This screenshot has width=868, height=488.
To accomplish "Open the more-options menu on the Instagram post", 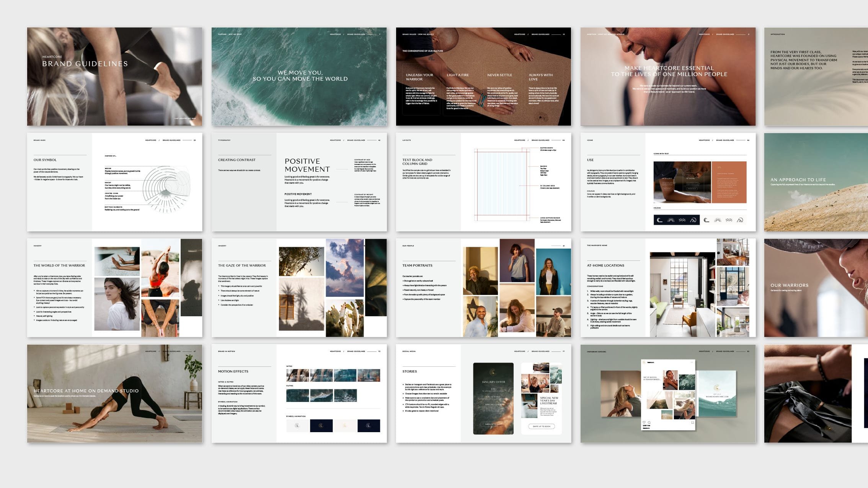I will [692, 363].
